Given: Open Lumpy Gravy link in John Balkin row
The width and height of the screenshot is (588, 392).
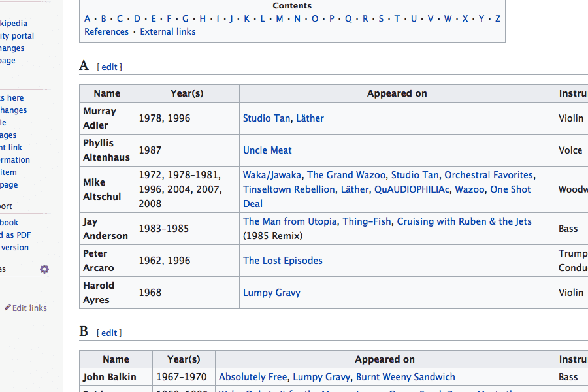Looking at the screenshot, I should (x=321, y=377).
